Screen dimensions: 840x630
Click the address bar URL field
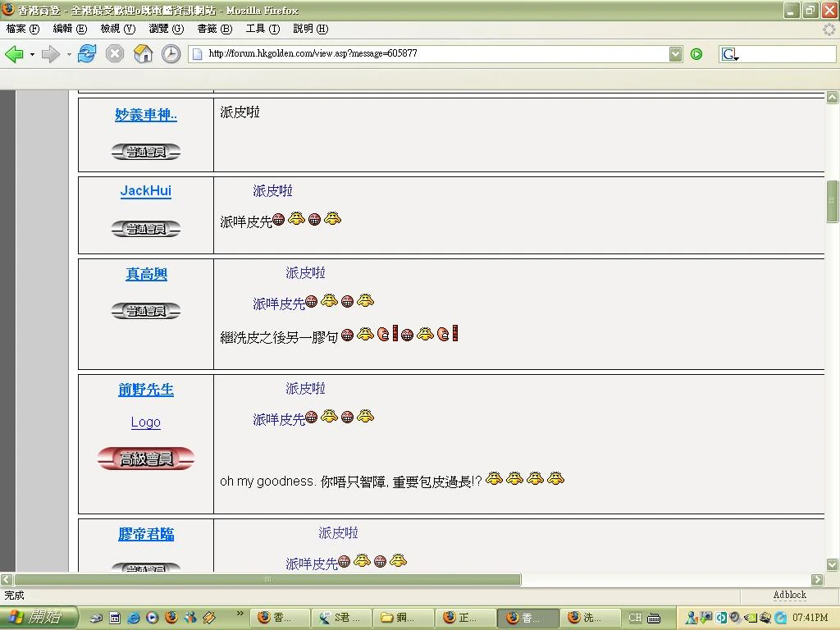click(436, 53)
